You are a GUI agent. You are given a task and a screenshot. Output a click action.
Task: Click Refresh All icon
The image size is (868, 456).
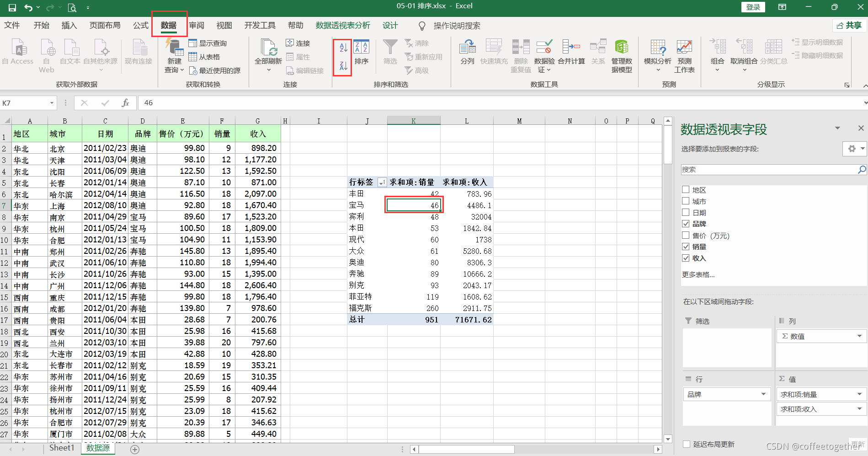coord(268,47)
